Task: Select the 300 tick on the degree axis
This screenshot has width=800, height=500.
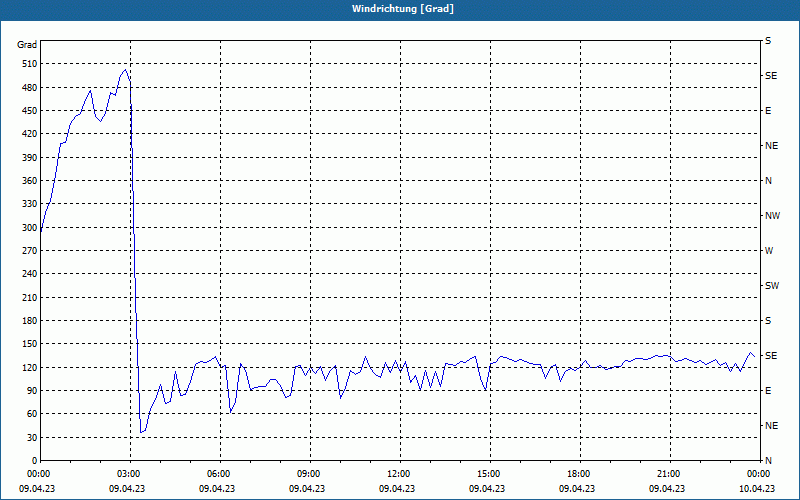Action: coord(30,228)
